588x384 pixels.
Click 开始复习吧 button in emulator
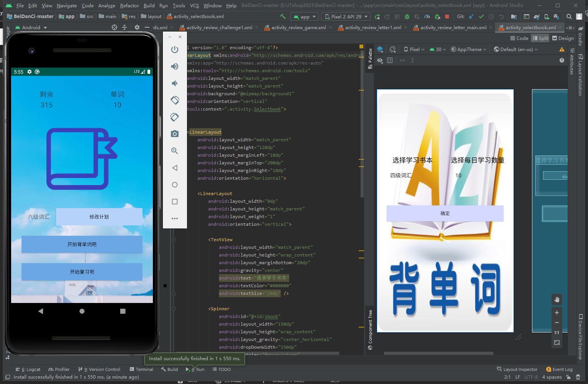coord(82,272)
